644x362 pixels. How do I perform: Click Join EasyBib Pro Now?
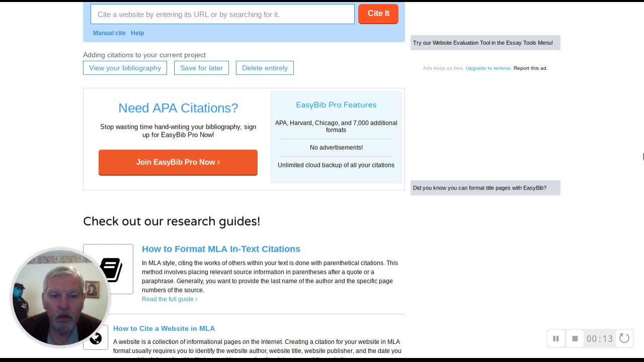click(x=178, y=162)
